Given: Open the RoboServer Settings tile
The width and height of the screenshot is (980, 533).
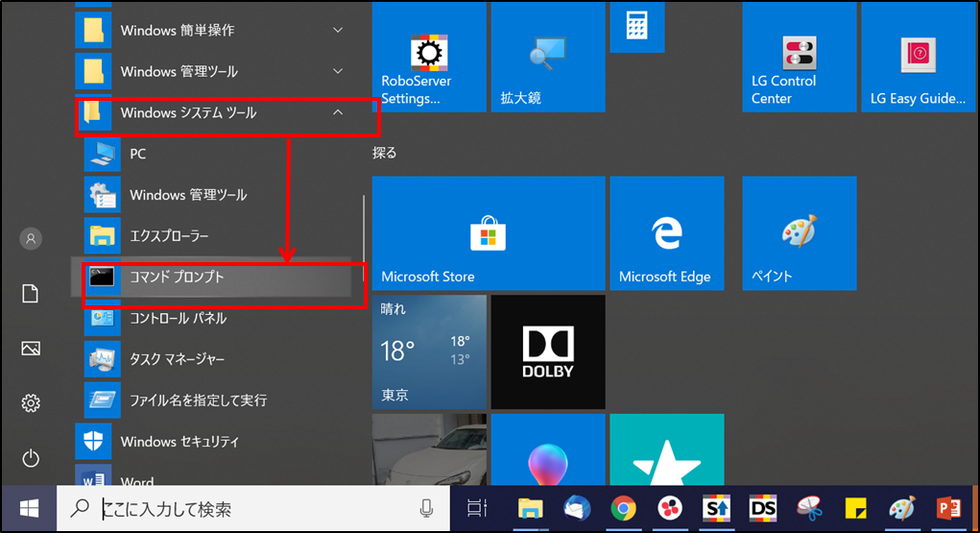Looking at the screenshot, I should click(x=429, y=58).
